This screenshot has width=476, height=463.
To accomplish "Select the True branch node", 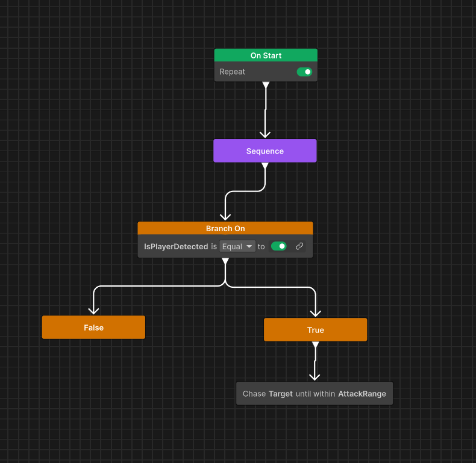I will [315, 330].
